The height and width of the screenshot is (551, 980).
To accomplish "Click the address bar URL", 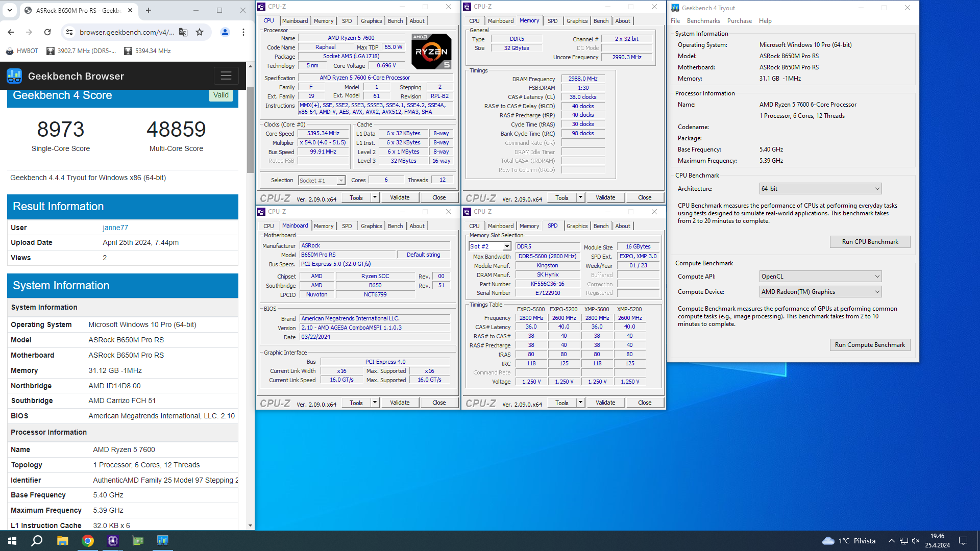I will (x=127, y=32).
